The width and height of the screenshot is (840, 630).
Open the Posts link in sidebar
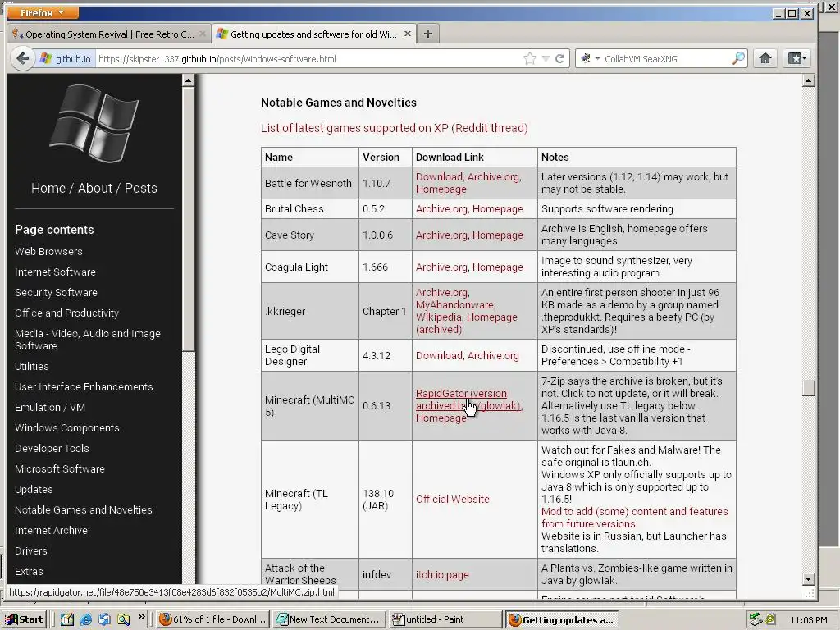click(141, 188)
